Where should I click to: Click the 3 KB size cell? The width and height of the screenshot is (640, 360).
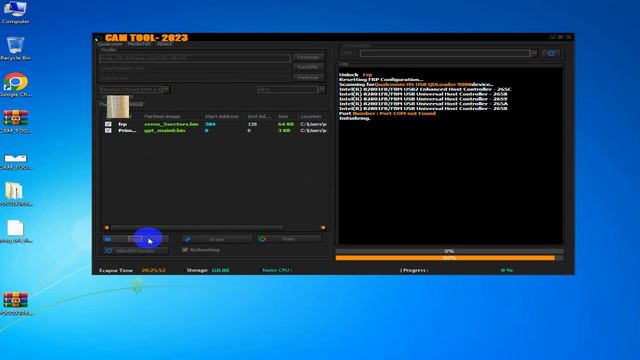click(284, 131)
